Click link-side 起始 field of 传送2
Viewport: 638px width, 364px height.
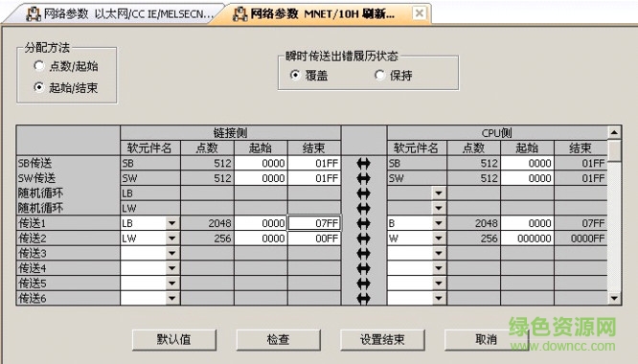coord(261,239)
